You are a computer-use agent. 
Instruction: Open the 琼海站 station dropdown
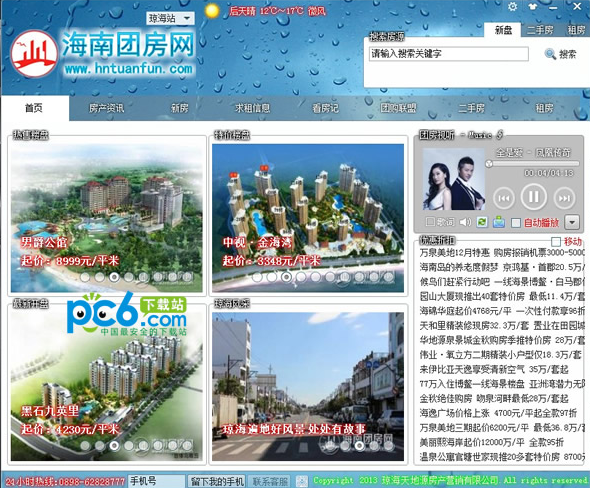(170, 18)
